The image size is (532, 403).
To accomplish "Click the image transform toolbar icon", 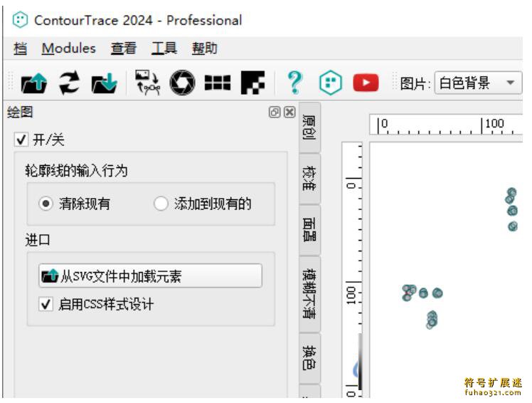I will coord(148,82).
